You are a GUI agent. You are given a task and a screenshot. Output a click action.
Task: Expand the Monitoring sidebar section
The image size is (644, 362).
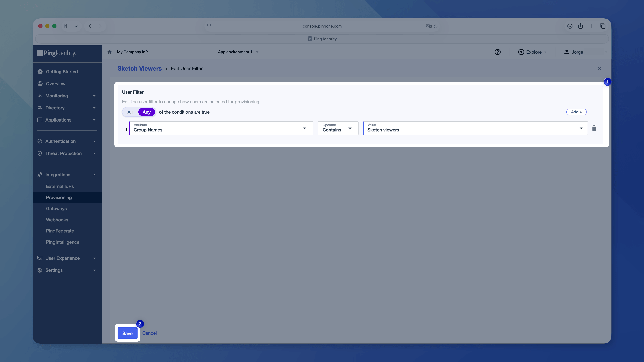click(x=94, y=96)
